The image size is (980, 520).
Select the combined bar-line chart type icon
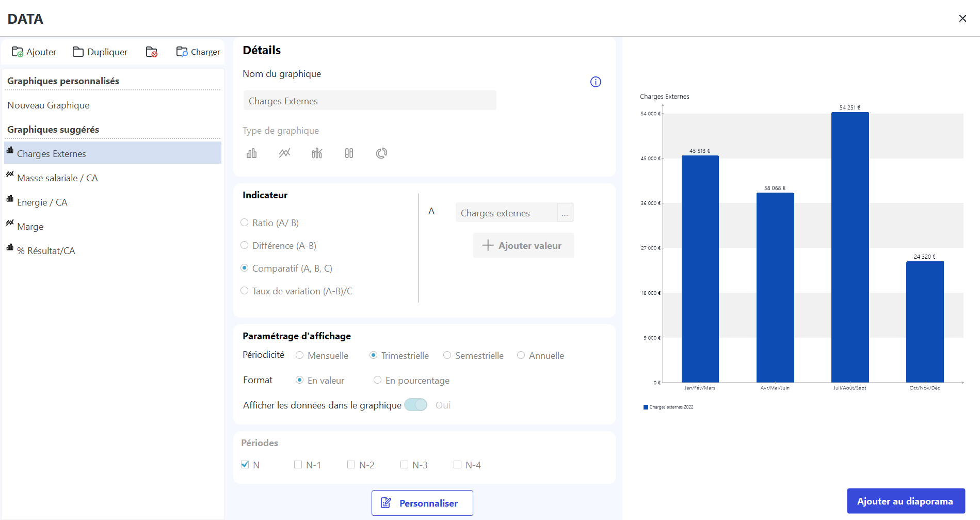click(317, 153)
